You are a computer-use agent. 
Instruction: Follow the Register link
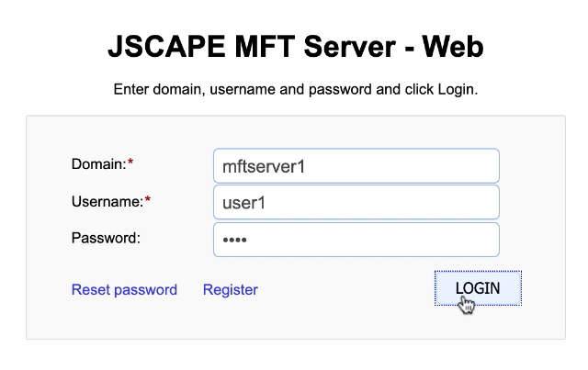coord(230,290)
